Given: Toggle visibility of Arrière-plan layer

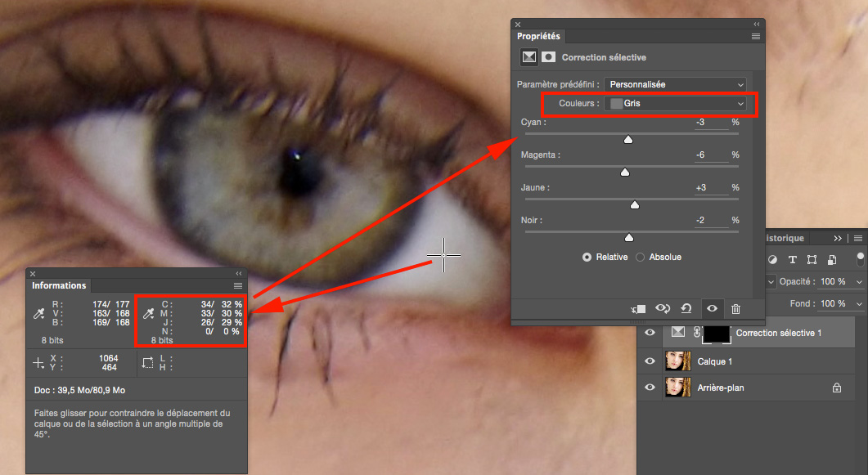Looking at the screenshot, I should (650, 388).
